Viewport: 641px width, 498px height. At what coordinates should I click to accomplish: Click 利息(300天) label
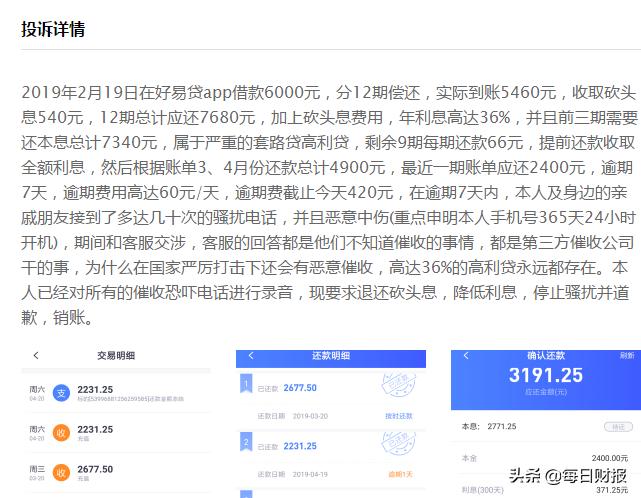(x=483, y=490)
